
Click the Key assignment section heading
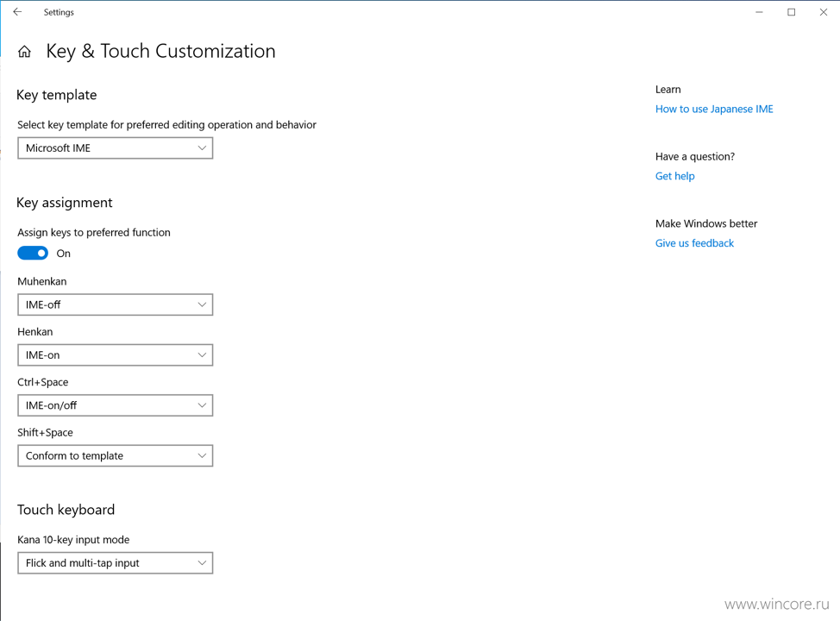65,203
